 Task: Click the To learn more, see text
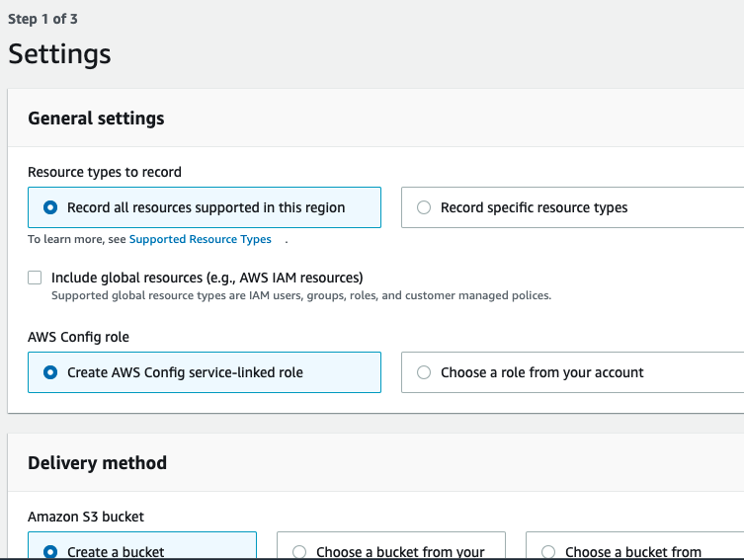click(77, 239)
